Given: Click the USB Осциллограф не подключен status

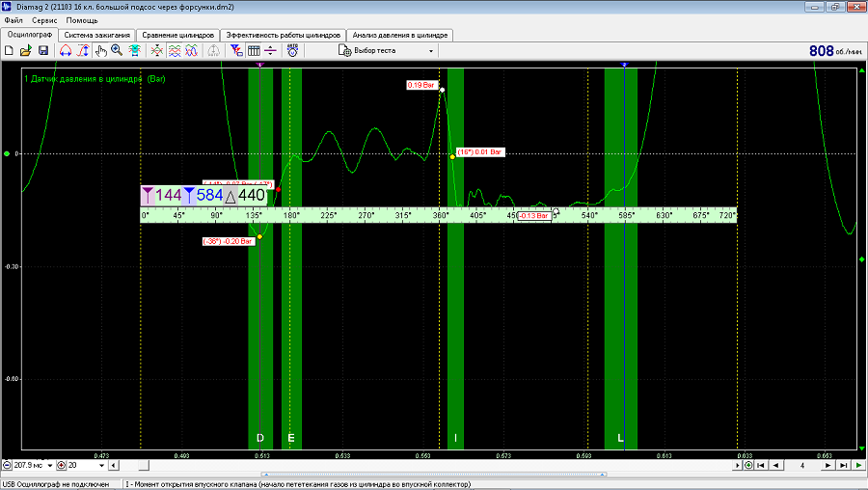Looking at the screenshot, I should 55,484.
